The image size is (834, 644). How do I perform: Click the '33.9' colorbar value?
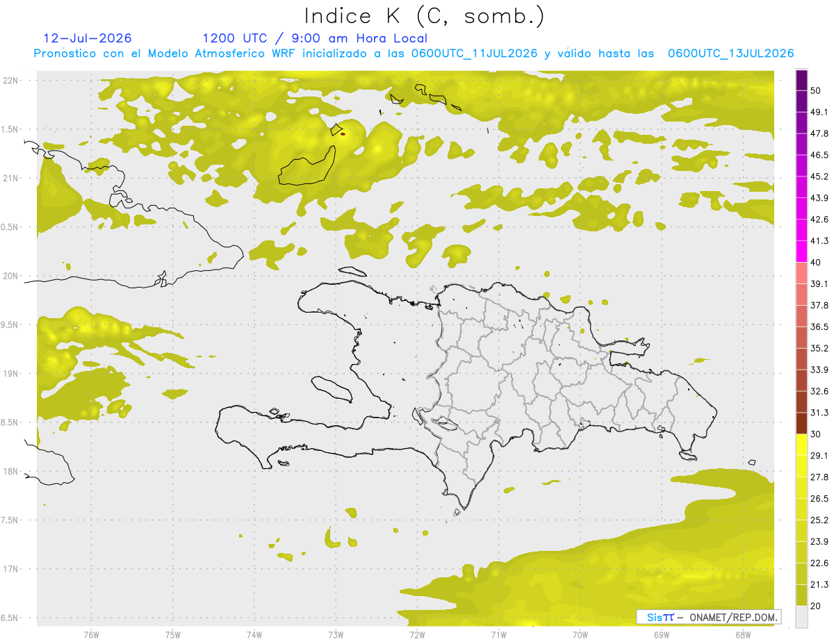pyautogui.click(x=819, y=370)
